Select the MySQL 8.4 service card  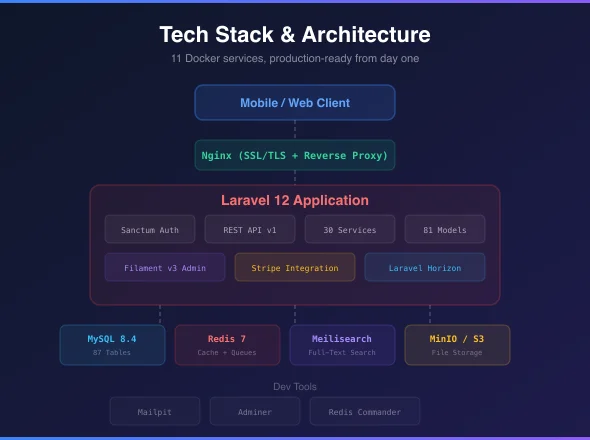pos(113,345)
